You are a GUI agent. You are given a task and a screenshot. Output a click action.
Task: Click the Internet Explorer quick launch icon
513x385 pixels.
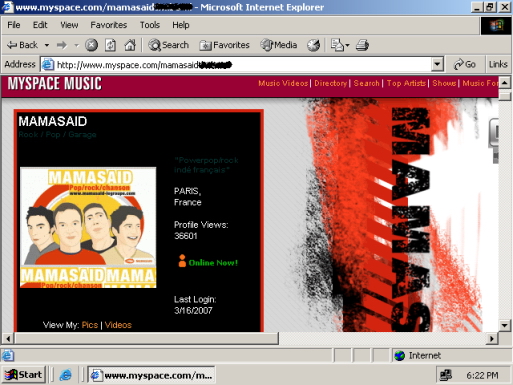[65, 375]
